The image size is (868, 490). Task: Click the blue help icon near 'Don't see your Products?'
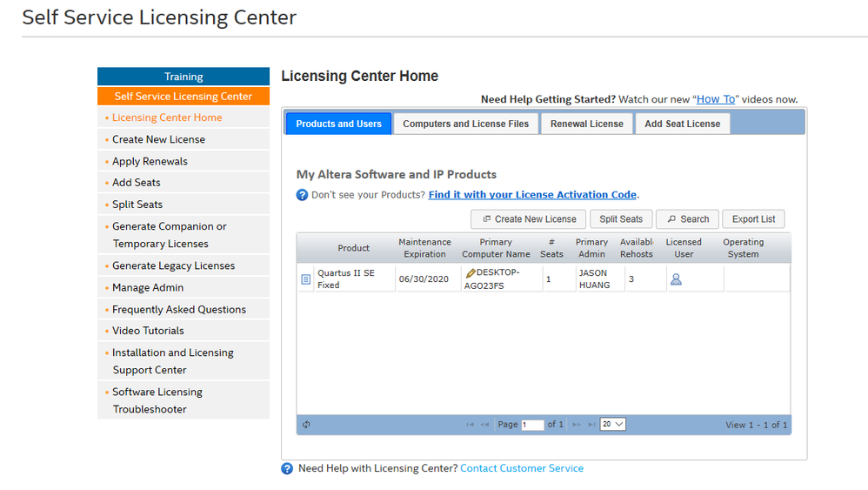click(x=302, y=195)
